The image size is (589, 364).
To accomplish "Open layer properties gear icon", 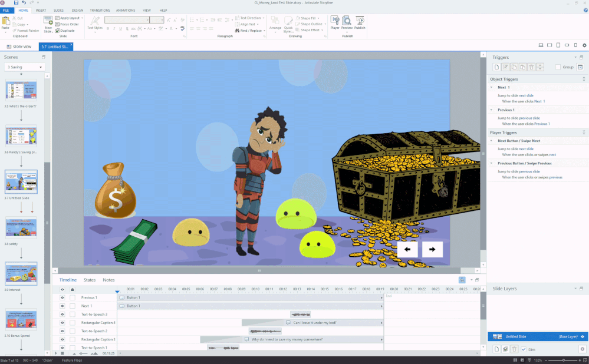I will pos(583,349).
